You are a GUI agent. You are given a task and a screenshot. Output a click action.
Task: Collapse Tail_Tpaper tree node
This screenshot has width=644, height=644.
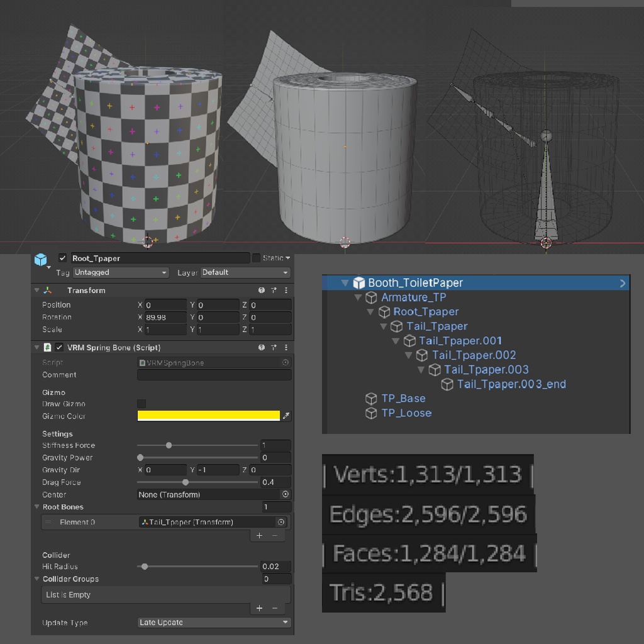click(x=384, y=326)
